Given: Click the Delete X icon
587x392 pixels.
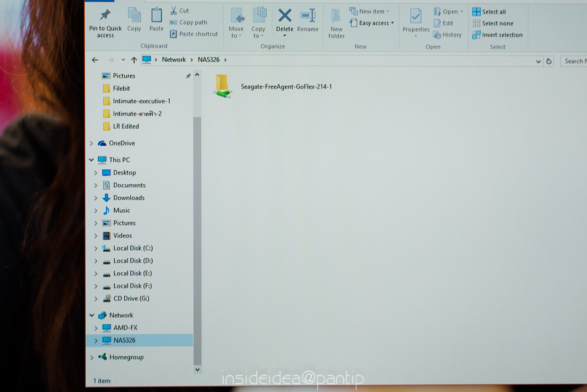Looking at the screenshot, I should [x=285, y=16].
